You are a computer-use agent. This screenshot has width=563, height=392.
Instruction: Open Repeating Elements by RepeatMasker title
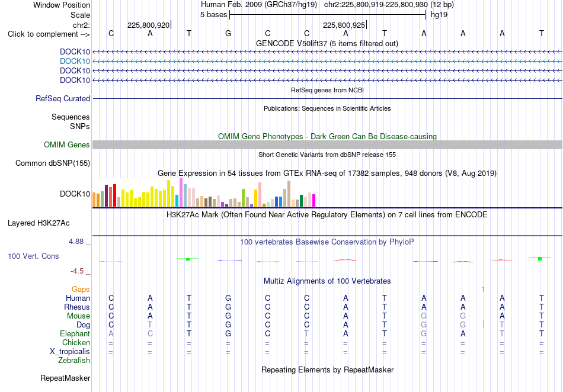point(327,369)
